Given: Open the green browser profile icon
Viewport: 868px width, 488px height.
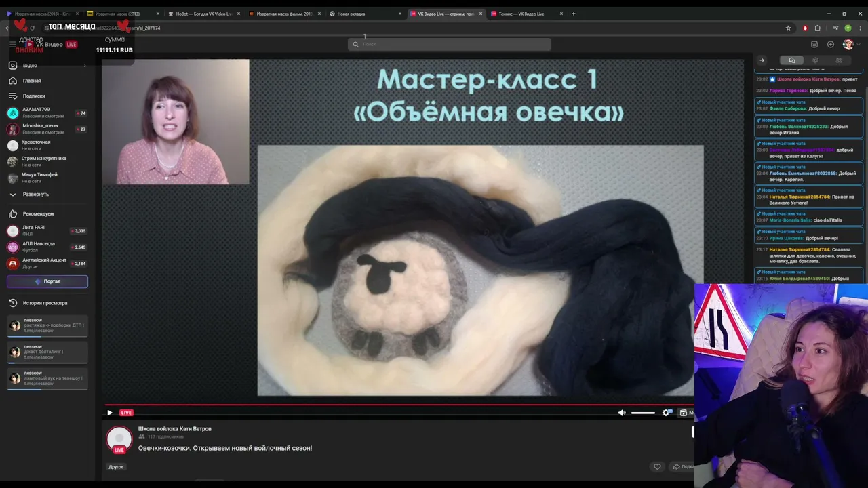Looking at the screenshot, I should (x=848, y=28).
